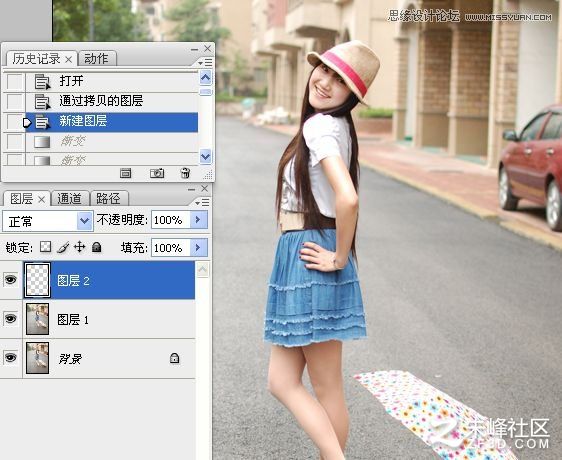
Task: Switch to the 动作 tab
Action: (x=96, y=58)
